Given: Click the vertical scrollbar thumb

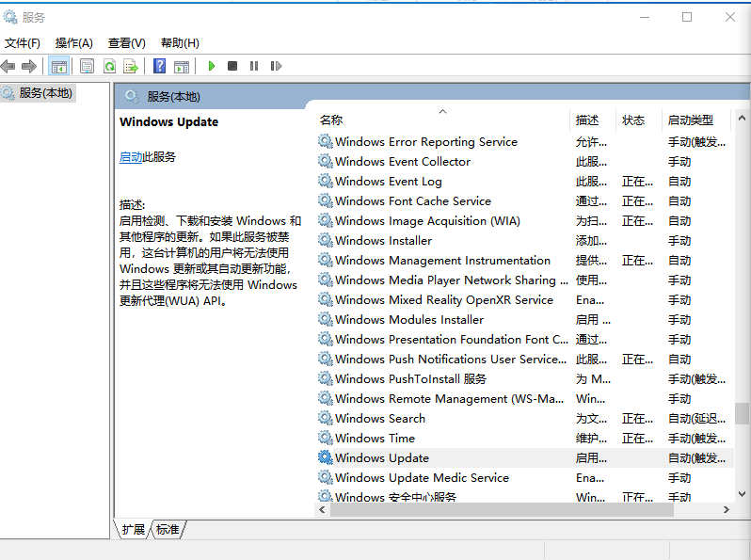Looking at the screenshot, I should 742,413.
